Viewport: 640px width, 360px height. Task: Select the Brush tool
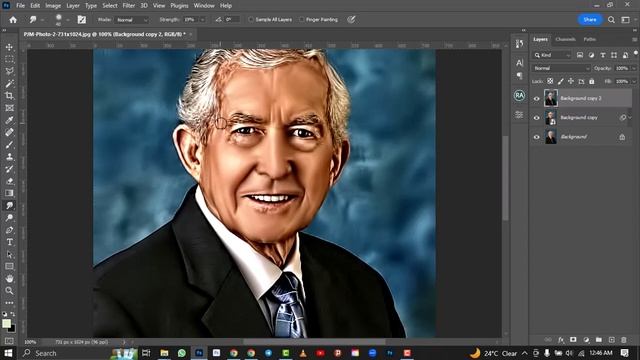tap(9, 144)
